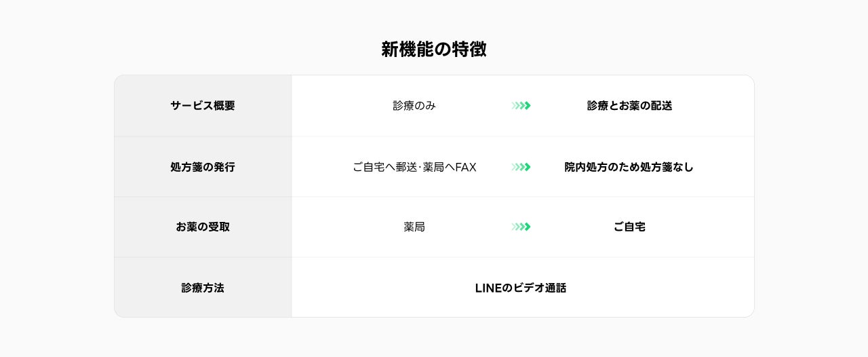Click the bold 診療とお薬の配送 text

[629, 106]
